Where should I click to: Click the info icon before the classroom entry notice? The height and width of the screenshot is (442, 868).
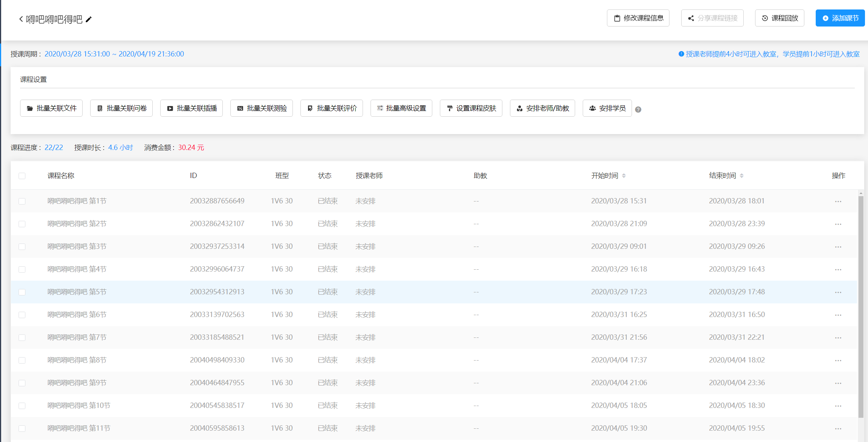click(x=681, y=54)
